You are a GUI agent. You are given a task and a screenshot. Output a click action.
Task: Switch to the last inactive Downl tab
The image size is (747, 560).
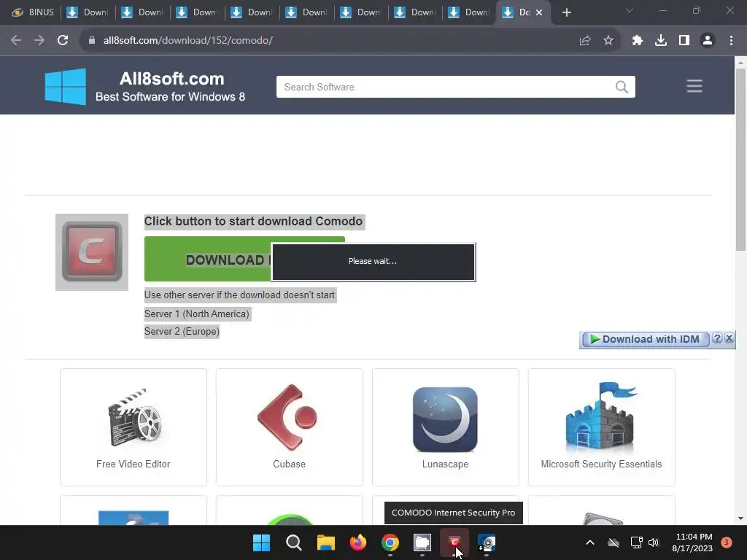pyautogui.click(x=469, y=12)
